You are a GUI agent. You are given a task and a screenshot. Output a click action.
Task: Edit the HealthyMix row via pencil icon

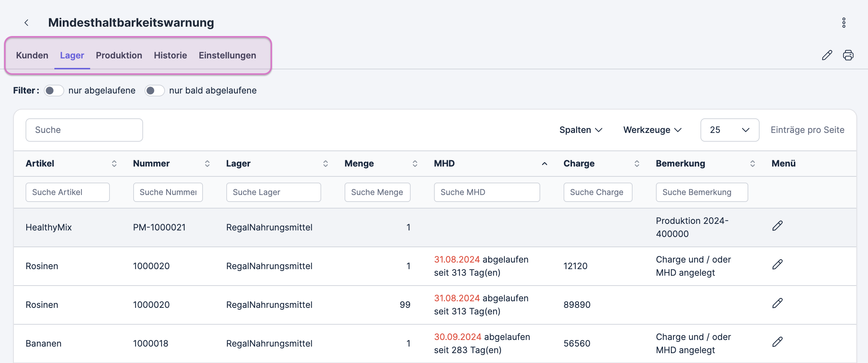tap(777, 226)
